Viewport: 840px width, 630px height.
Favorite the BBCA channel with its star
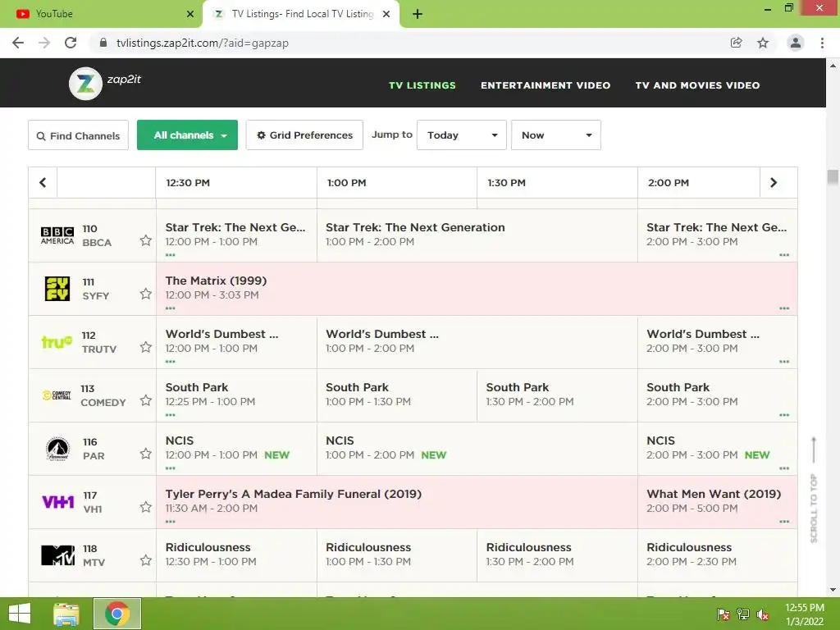point(146,240)
